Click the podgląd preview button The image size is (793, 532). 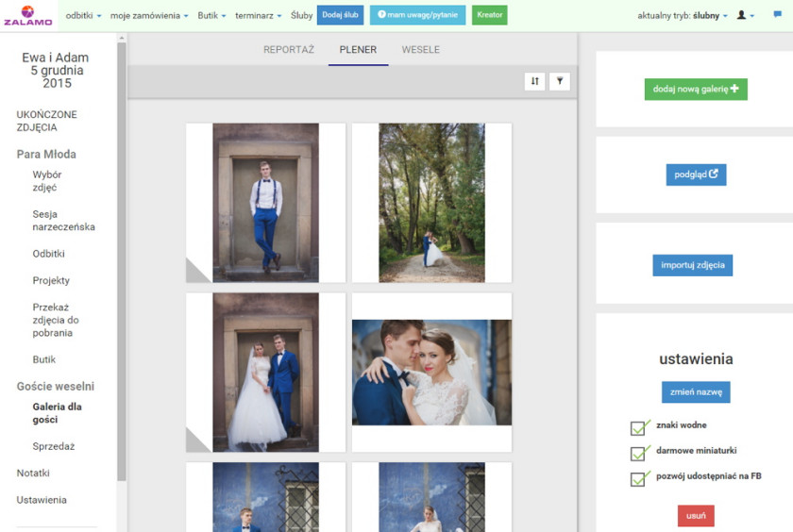pos(696,175)
